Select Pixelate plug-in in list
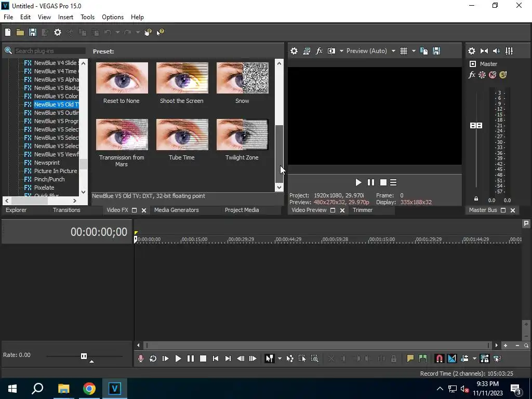Screen dimensions: 532x399 point(44,188)
